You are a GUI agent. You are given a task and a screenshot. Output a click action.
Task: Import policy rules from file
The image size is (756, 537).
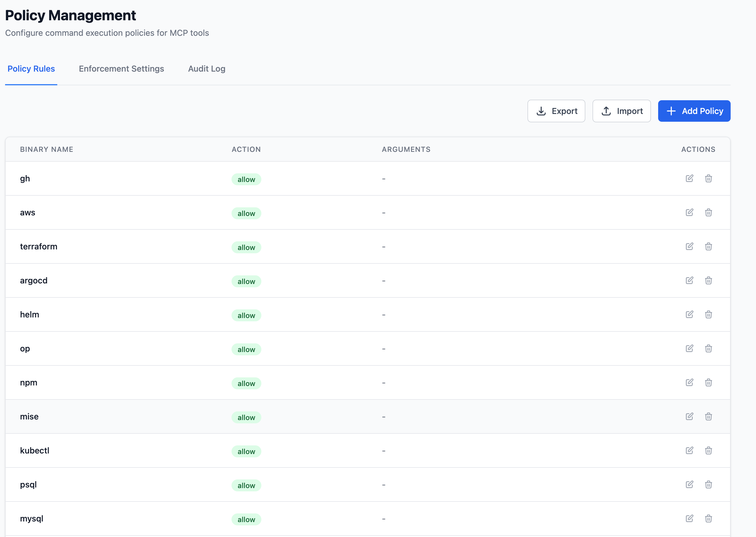click(x=621, y=111)
